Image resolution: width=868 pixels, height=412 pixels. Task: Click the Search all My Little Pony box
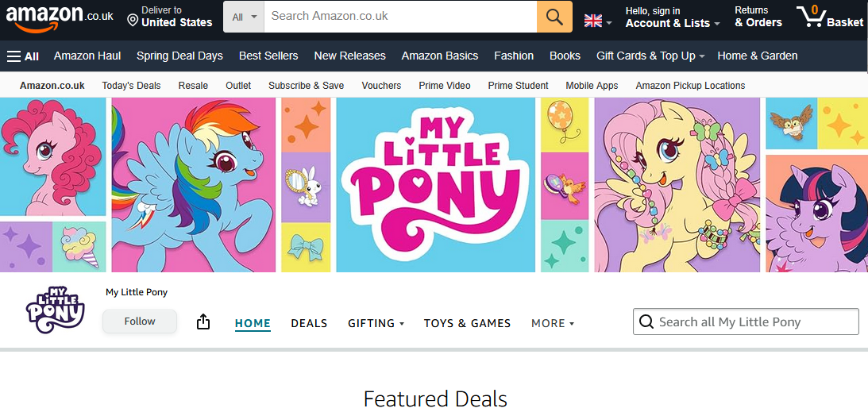[754, 322]
